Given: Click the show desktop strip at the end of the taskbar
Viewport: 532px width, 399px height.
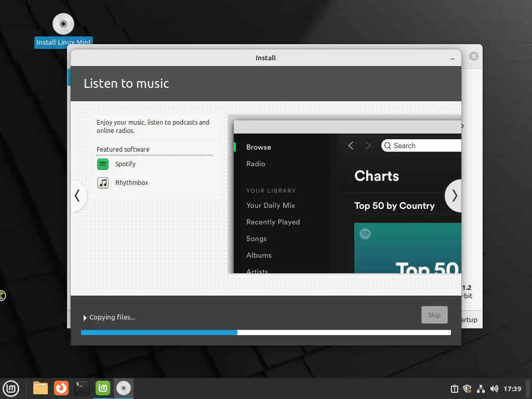Looking at the screenshot, I should [x=528, y=389].
